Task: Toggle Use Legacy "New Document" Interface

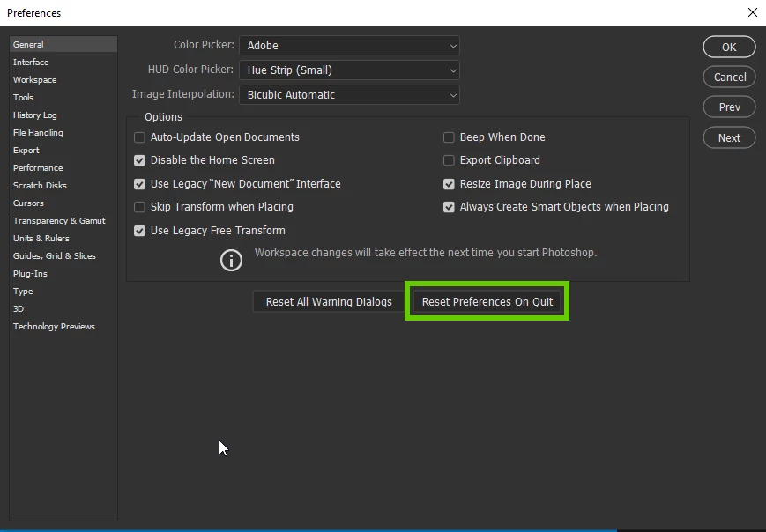Action: tap(140, 184)
